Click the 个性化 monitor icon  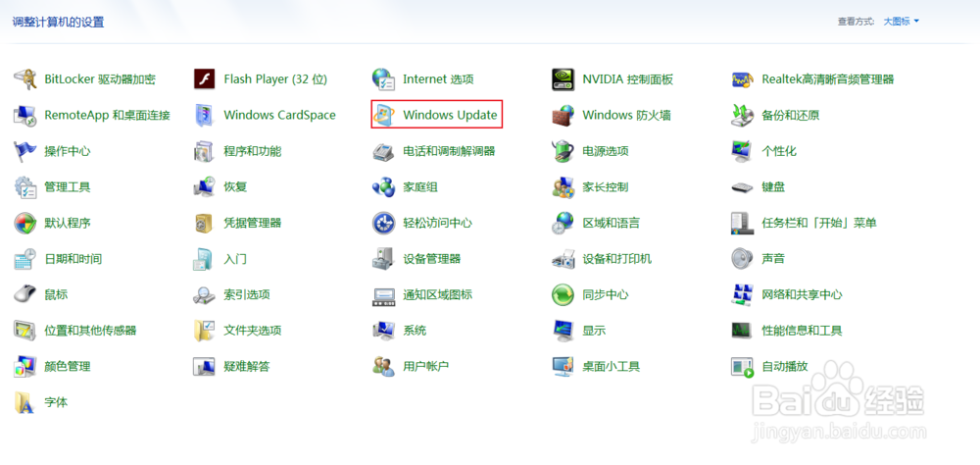click(x=742, y=151)
